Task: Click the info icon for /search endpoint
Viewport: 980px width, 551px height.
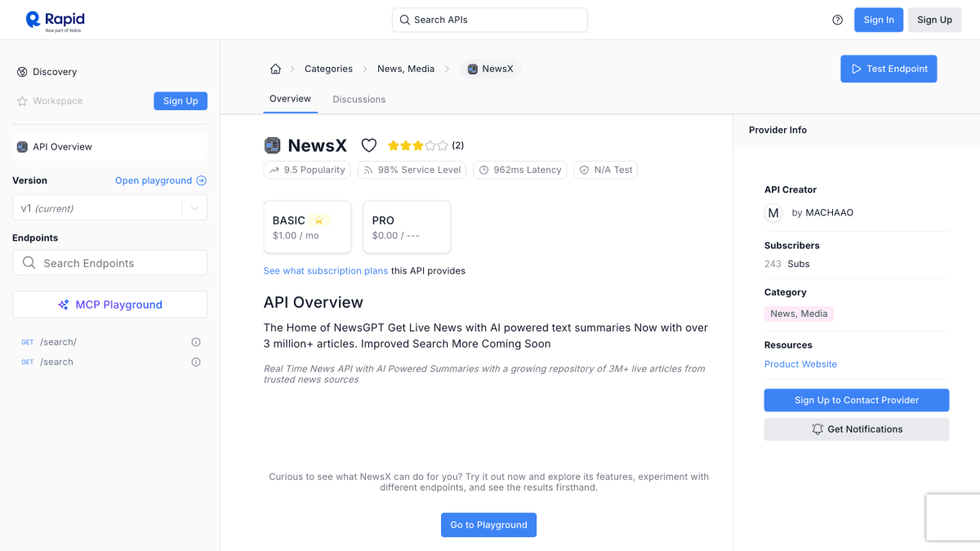Action: coord(196,362)
